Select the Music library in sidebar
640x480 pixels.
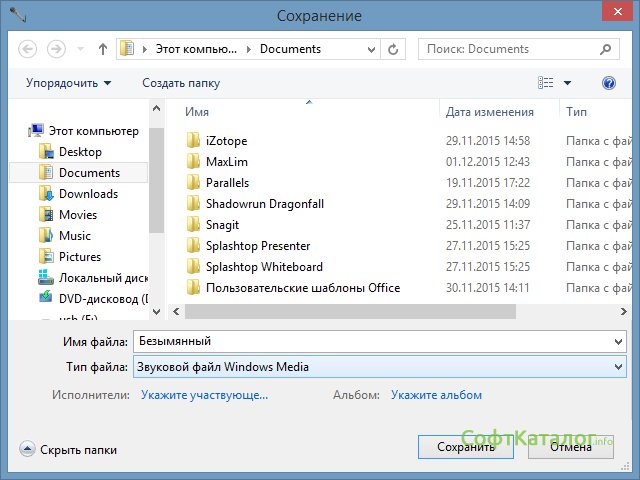point(74,236)
